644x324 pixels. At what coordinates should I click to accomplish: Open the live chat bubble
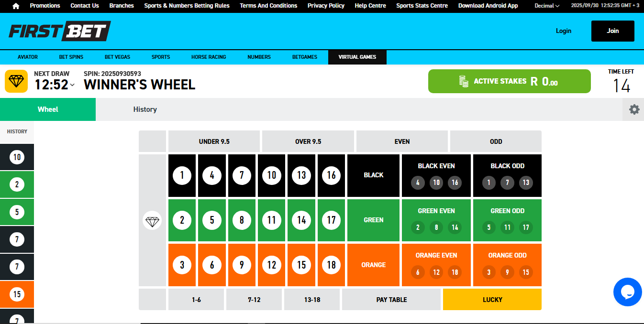[628, 292]
